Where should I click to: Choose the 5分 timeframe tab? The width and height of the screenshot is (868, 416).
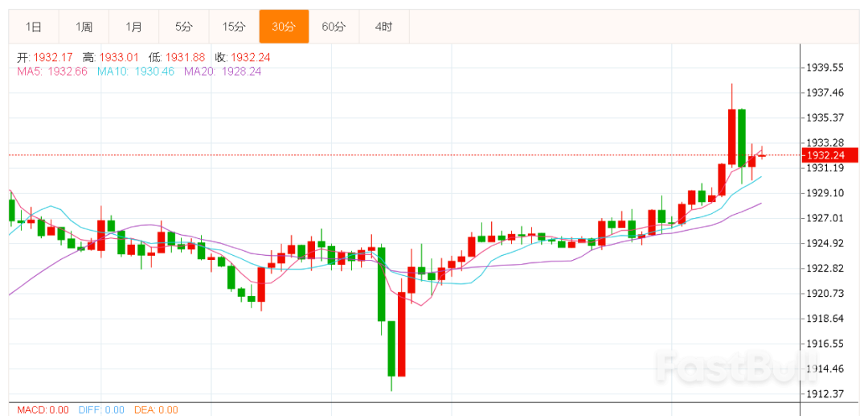(184, 27)
